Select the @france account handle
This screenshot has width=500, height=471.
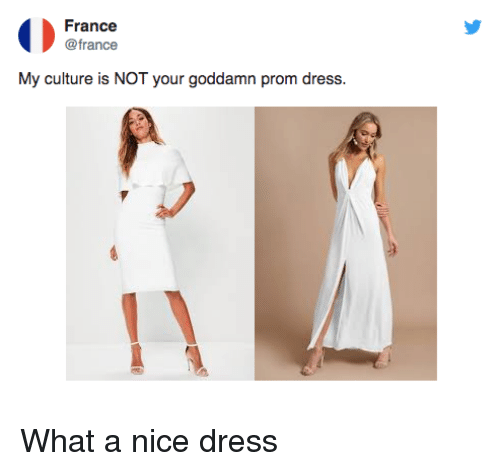pyautogui.click(x=91, y=45)
